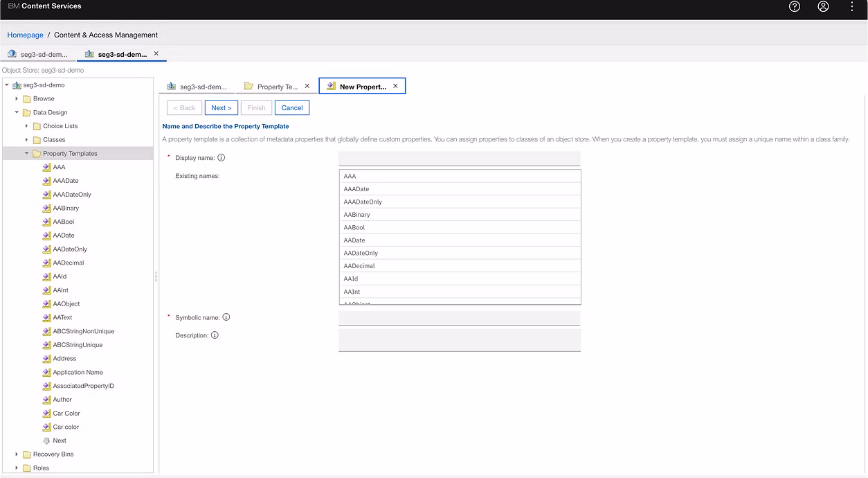
Task: Expand the Roles tree node
Action: pos(17,468)
